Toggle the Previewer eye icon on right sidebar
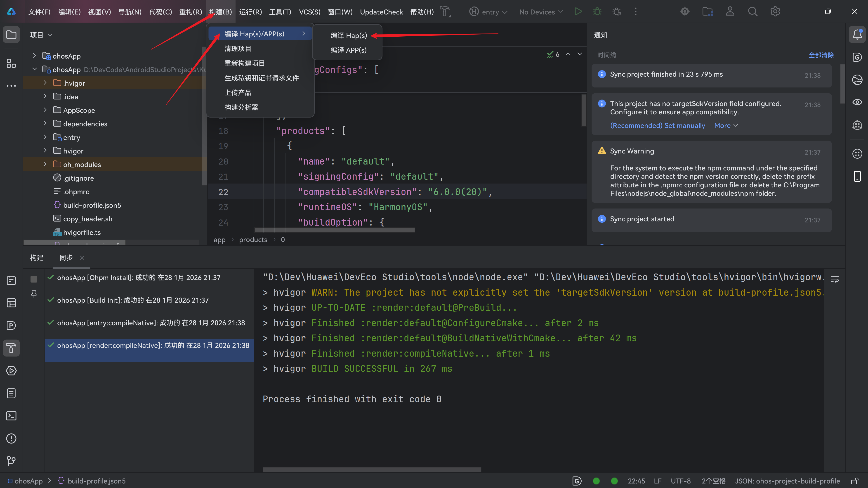This screenshot has width=868, height=488. (857, 102)
